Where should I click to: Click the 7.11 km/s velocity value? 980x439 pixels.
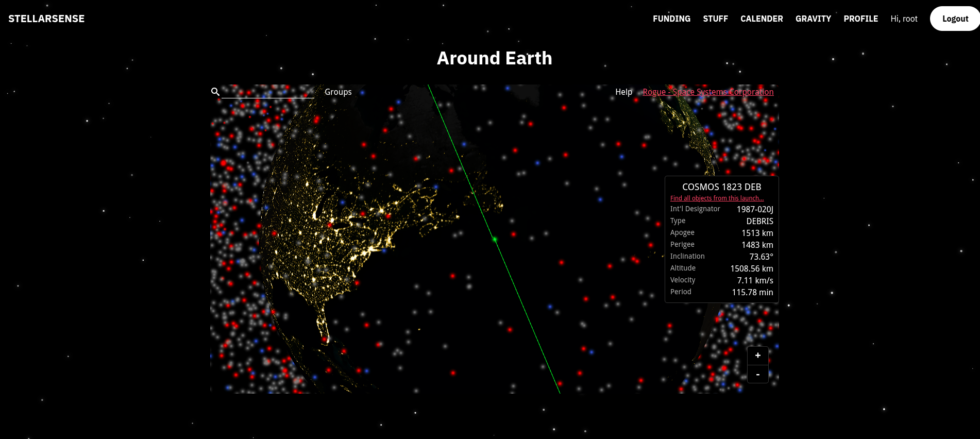(x=755, y=280)
